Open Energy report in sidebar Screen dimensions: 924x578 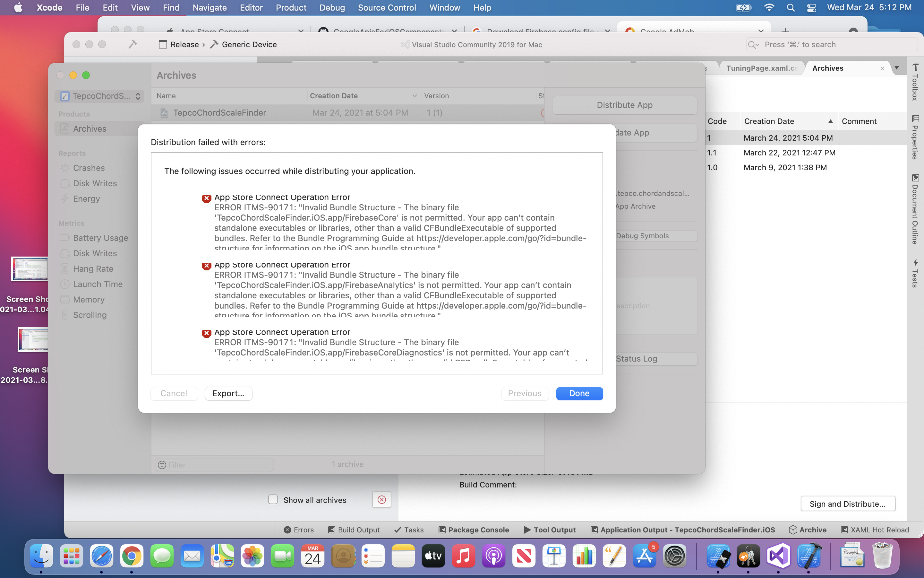pos(86,199)
